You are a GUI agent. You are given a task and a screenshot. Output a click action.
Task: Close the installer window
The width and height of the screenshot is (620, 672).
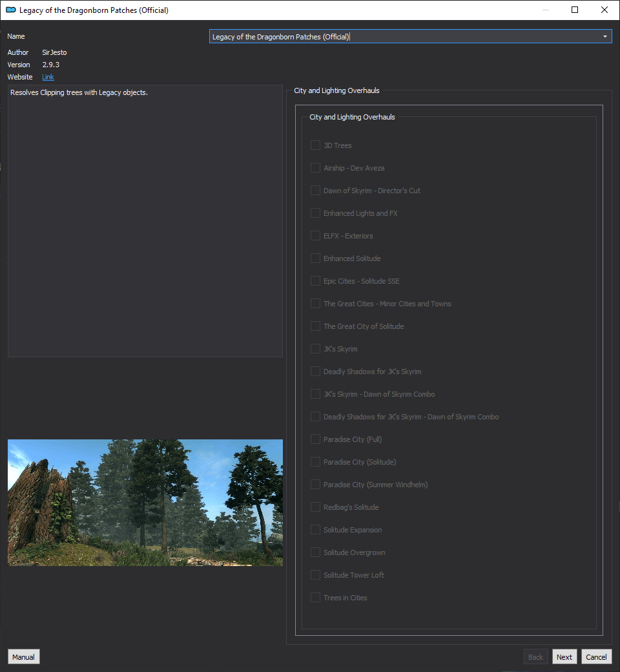[x=604, y=10]
